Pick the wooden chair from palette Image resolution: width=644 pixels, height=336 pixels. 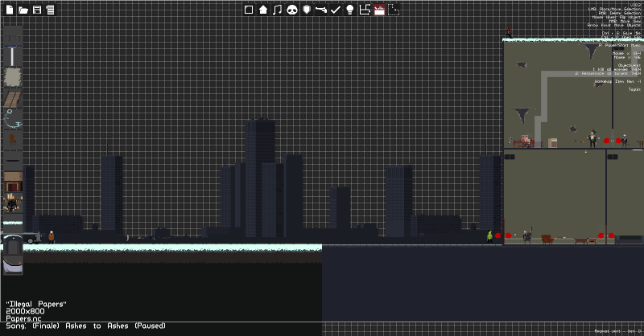(12, 140)
